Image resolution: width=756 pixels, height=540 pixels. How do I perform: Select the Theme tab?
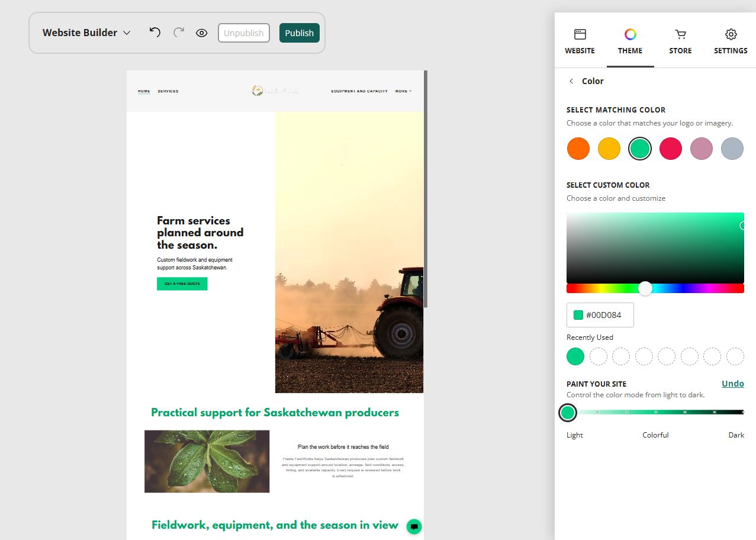coord(630,41)
